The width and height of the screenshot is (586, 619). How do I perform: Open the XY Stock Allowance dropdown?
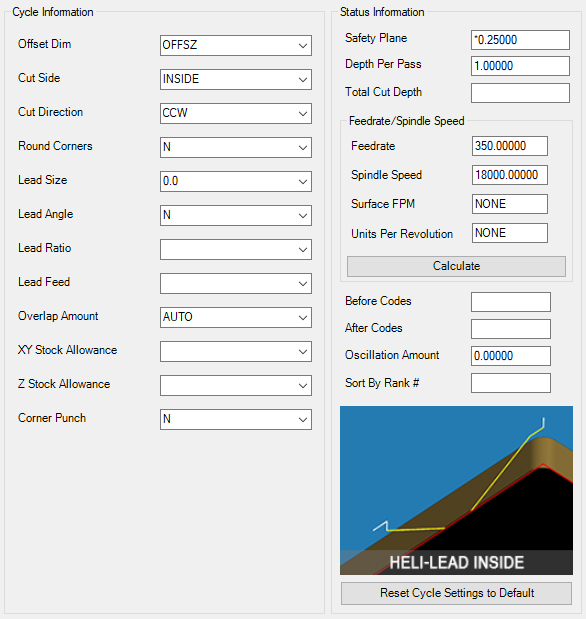pyautogui.click(x=236, y=351)
